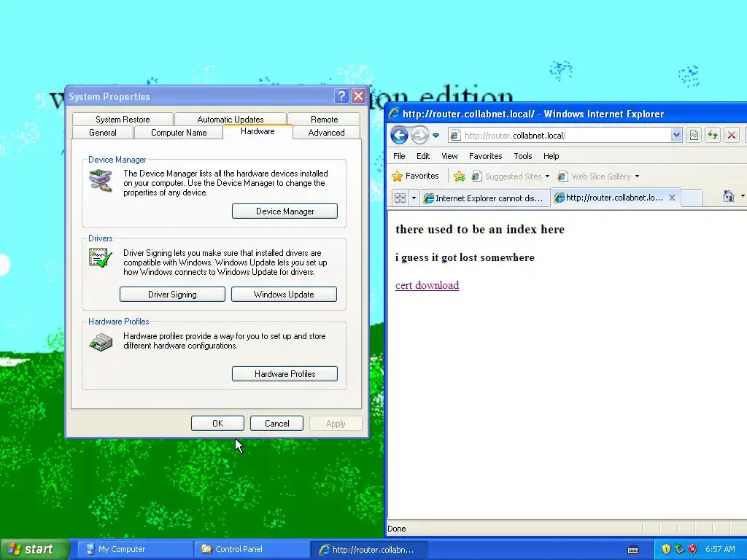
Task: Open the tab list dropdown arrow
Action: coord(414,198)
